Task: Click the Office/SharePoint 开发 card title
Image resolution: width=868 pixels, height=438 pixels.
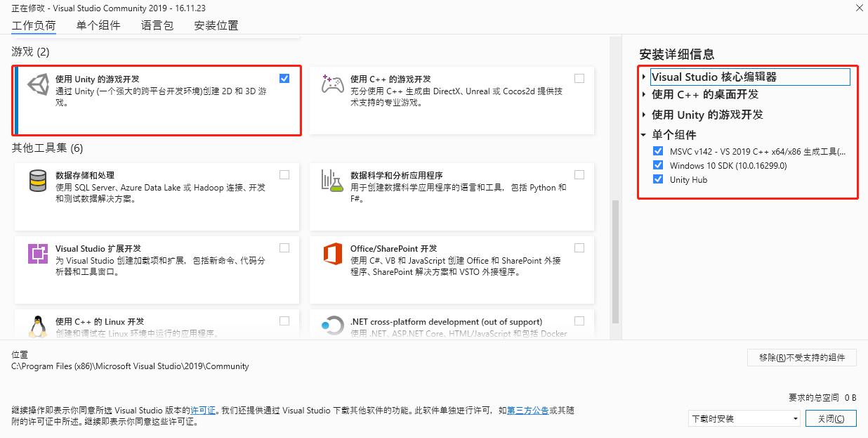Action: tap(394, 248)
